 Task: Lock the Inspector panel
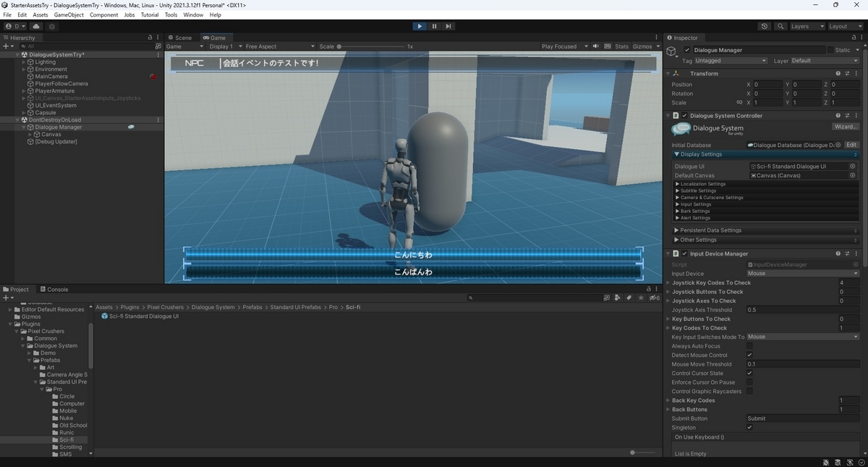(x=852, y=38)
